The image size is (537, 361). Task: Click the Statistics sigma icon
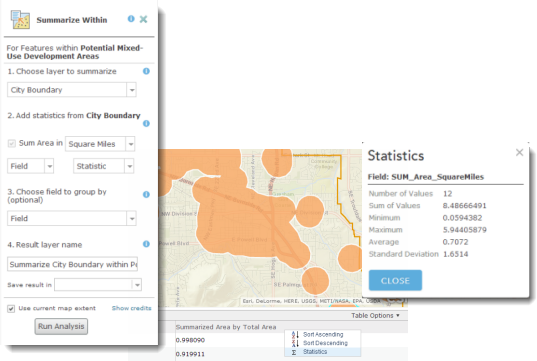pyautogui.click(x=294, y=352)
